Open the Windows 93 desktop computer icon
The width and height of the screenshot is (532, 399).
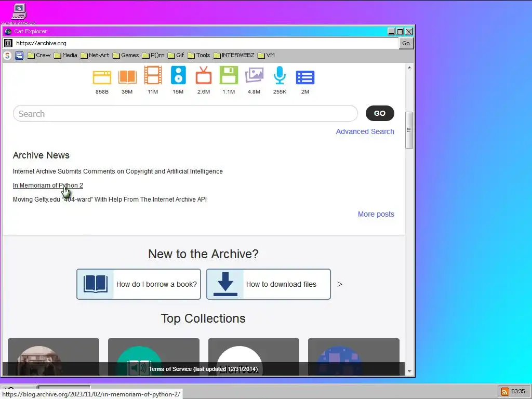coord(19,11)
